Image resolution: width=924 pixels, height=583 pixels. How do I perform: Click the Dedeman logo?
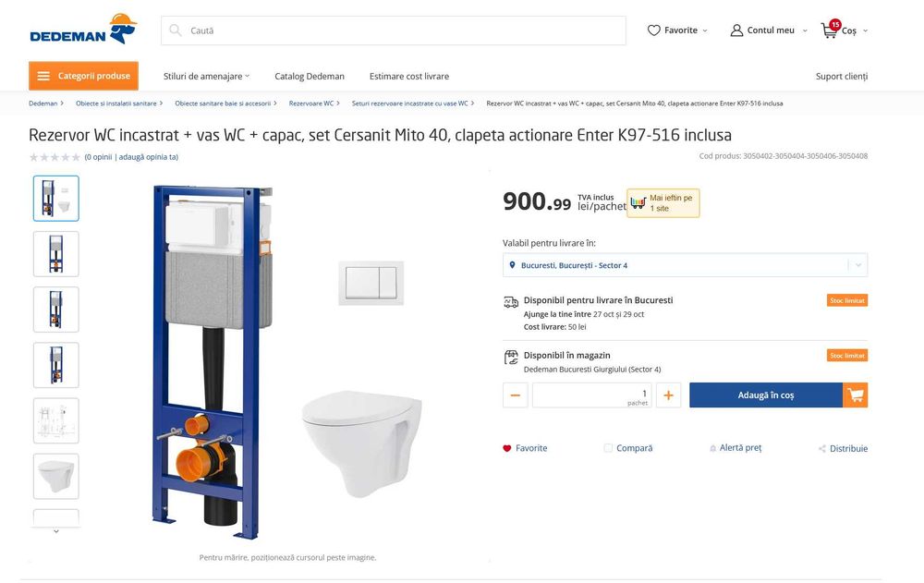click(x=83, y=30)
